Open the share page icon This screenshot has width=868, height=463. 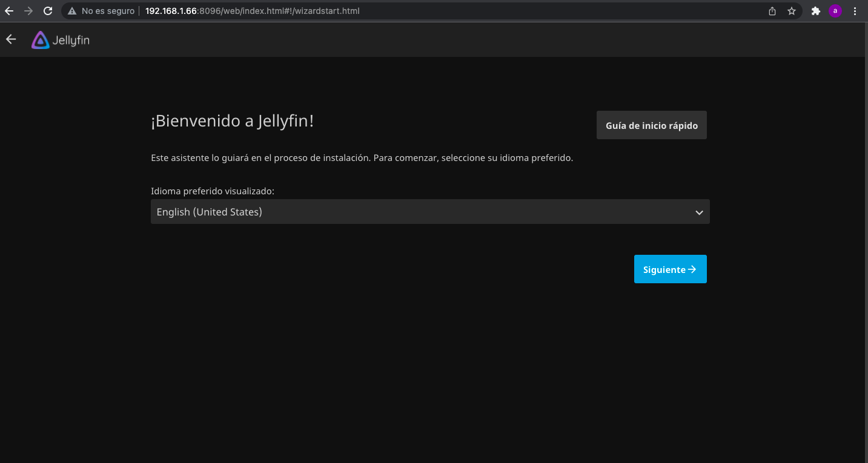coord(772,11)
